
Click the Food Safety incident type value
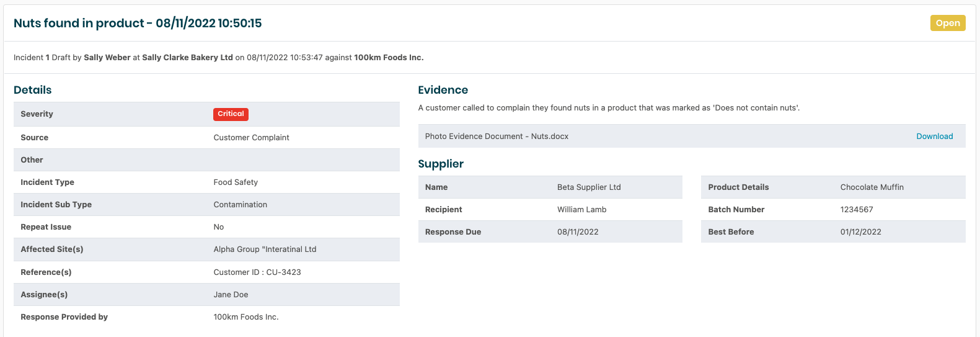click(x=236, y=182)
